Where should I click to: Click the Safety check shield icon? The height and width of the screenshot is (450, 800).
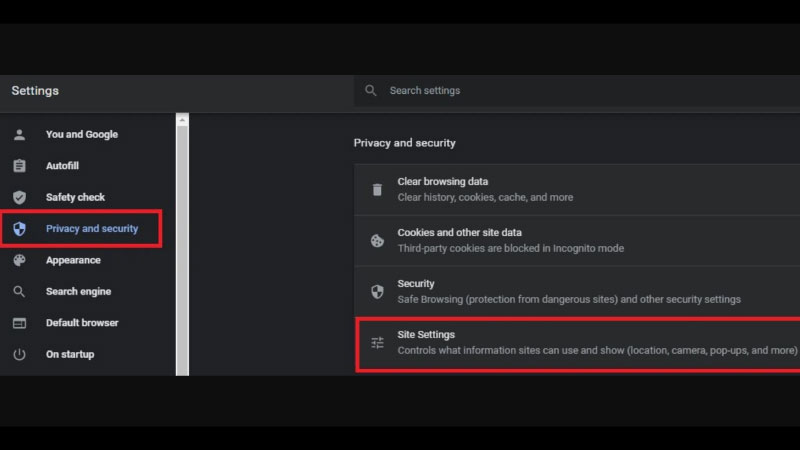click(x=19, y=198)
